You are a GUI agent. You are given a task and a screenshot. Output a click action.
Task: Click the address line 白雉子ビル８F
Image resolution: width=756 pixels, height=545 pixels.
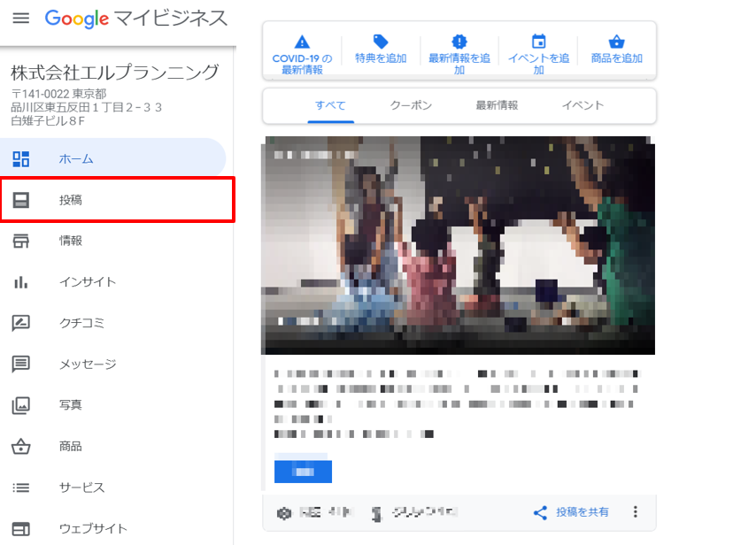tap(48, 120)
